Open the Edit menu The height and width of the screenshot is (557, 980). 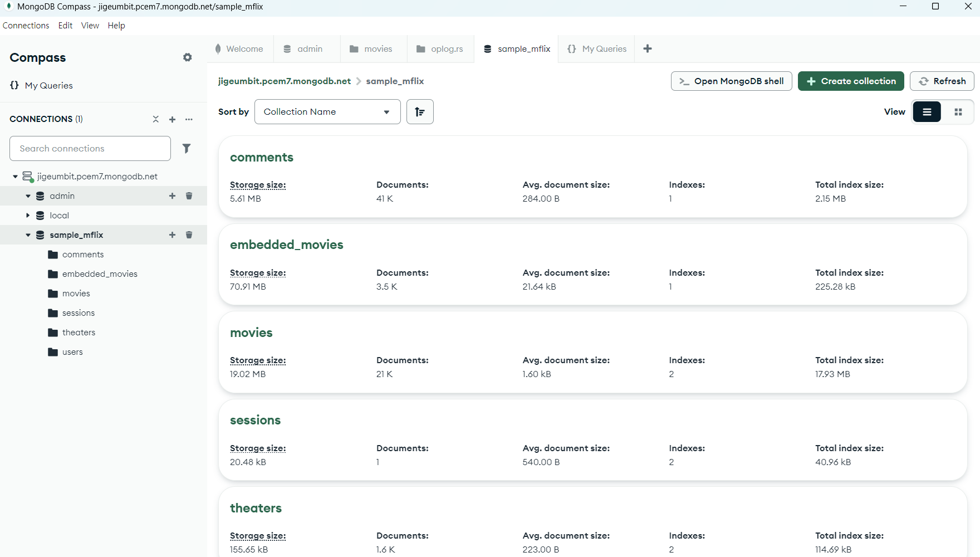(65, 26)
